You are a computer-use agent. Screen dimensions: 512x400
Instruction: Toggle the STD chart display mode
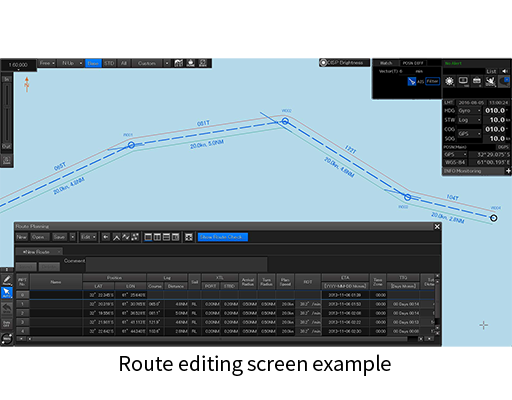tap(109, 63)
